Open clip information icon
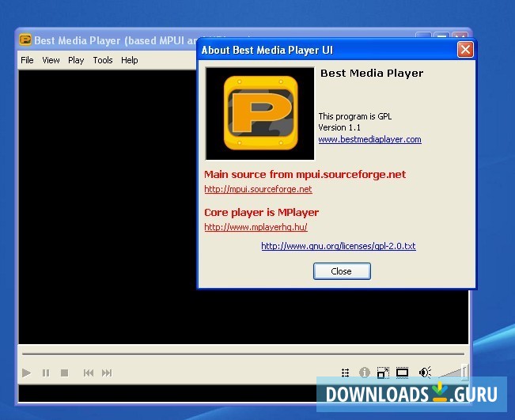Viewport: 515px width, 420px height. 364,373
